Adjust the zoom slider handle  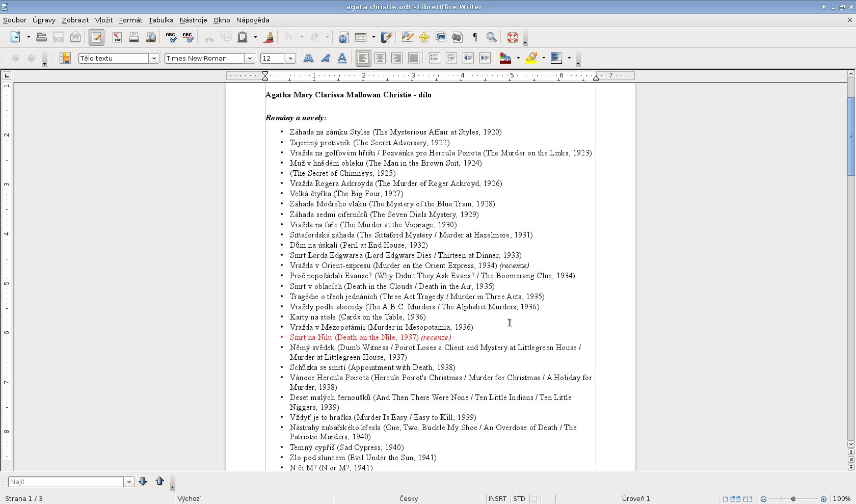click(793, 499)
